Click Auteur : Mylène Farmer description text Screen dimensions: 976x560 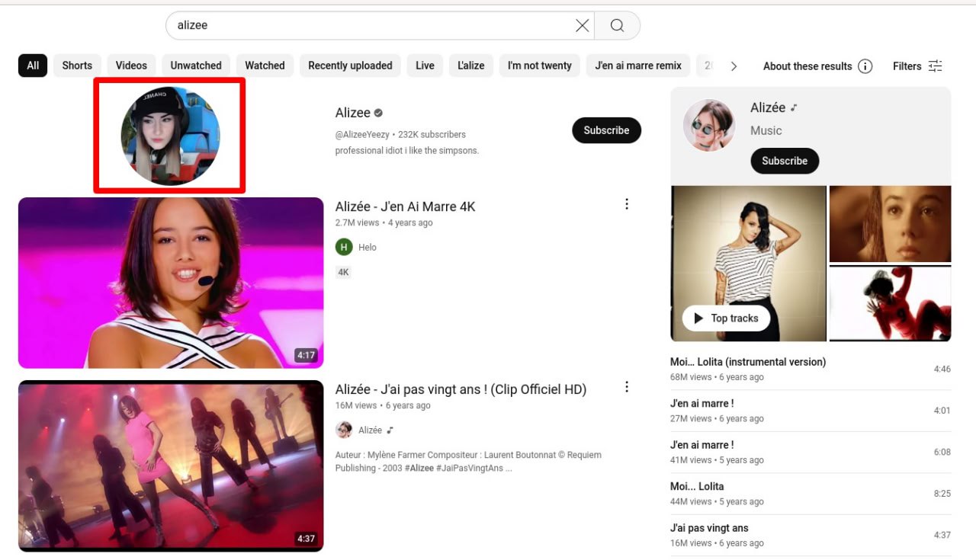[468, 462]
